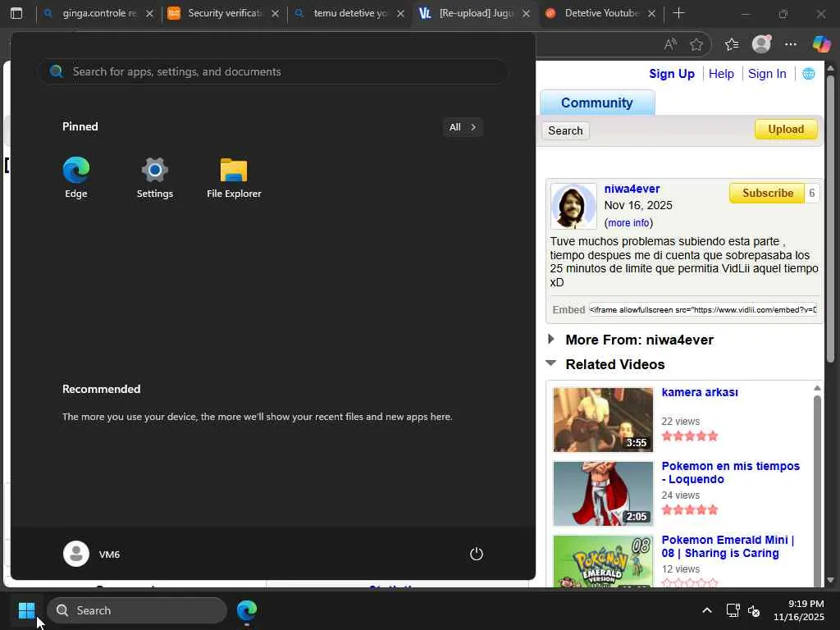
Task: Switch to the temu detetive tab
Action: click(349, 13)
